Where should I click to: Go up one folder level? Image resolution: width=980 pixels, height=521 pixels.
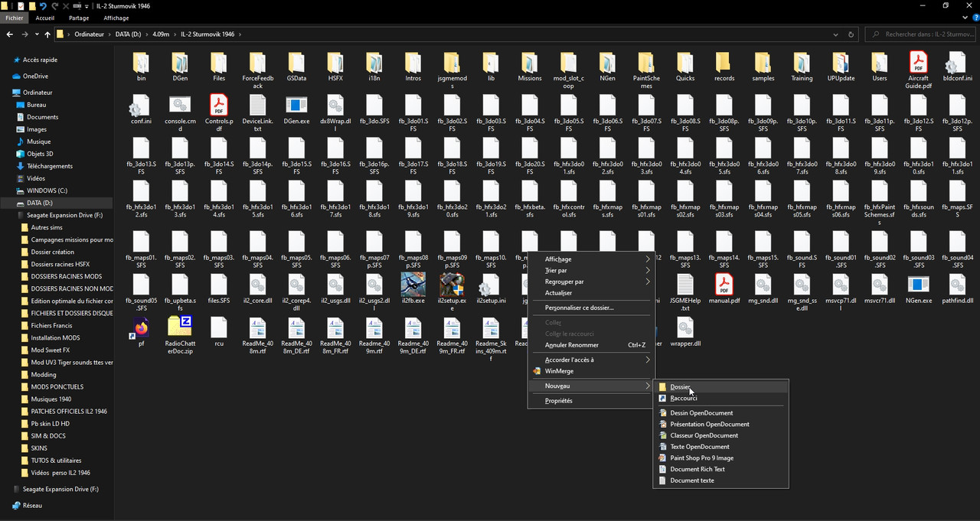47,34
